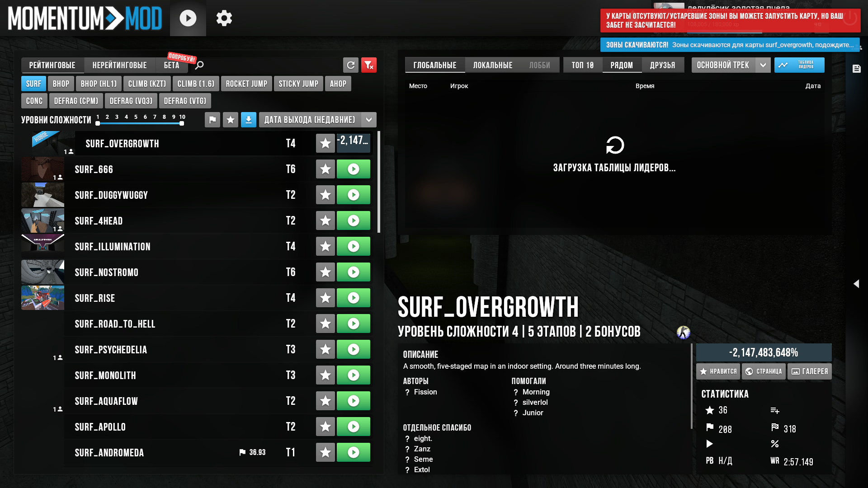Open the map web page button
The image size is (868, 488).
(x=764, y=371)
